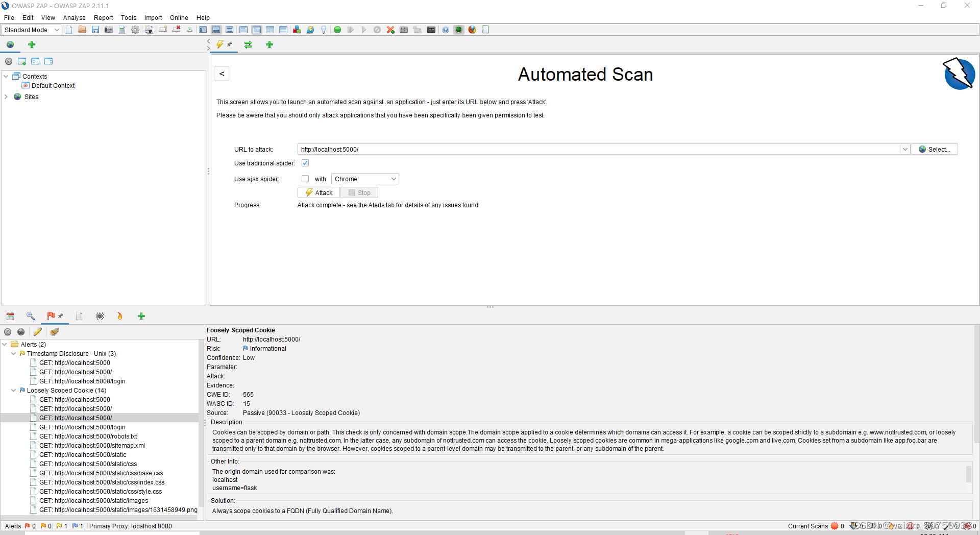Screen dimensions: 980x535
Task: Click the blue question mark help icon
Action: coord(446,30)
